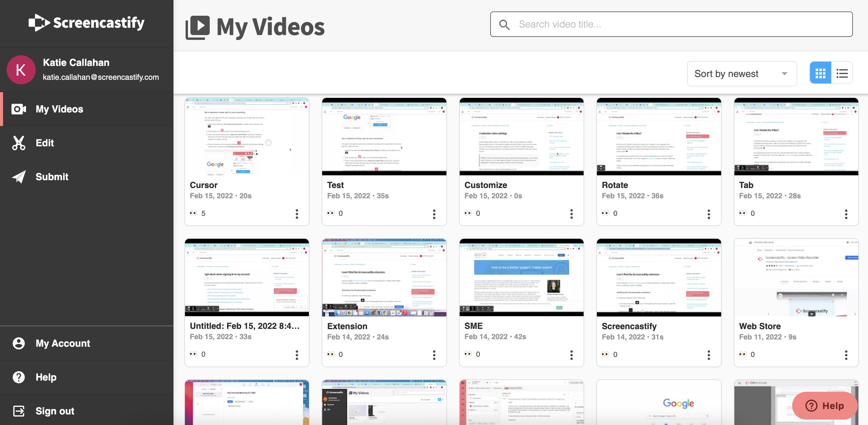Open the Test video thumbnail
Image resolution: width=868 pixels, height=425 pixels.
384,137
